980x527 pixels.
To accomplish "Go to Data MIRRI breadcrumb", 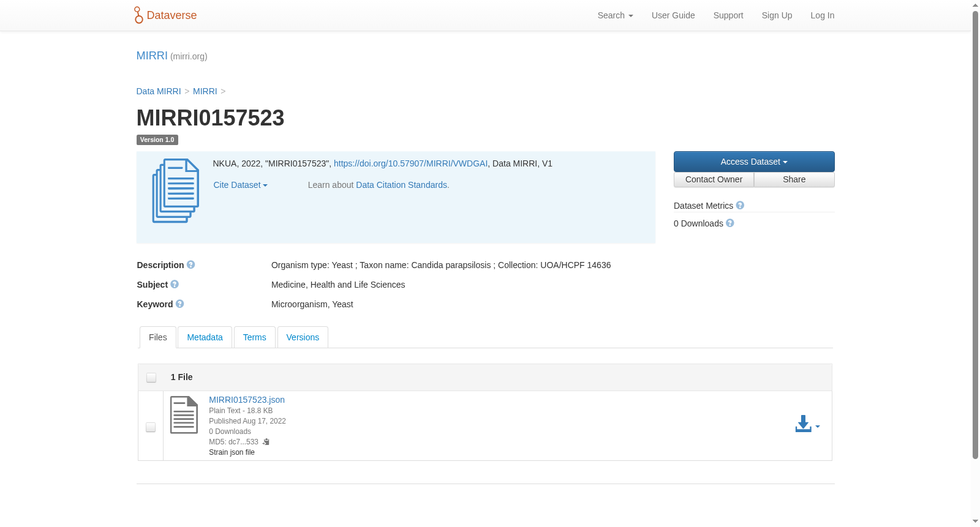I will point(159,91).
